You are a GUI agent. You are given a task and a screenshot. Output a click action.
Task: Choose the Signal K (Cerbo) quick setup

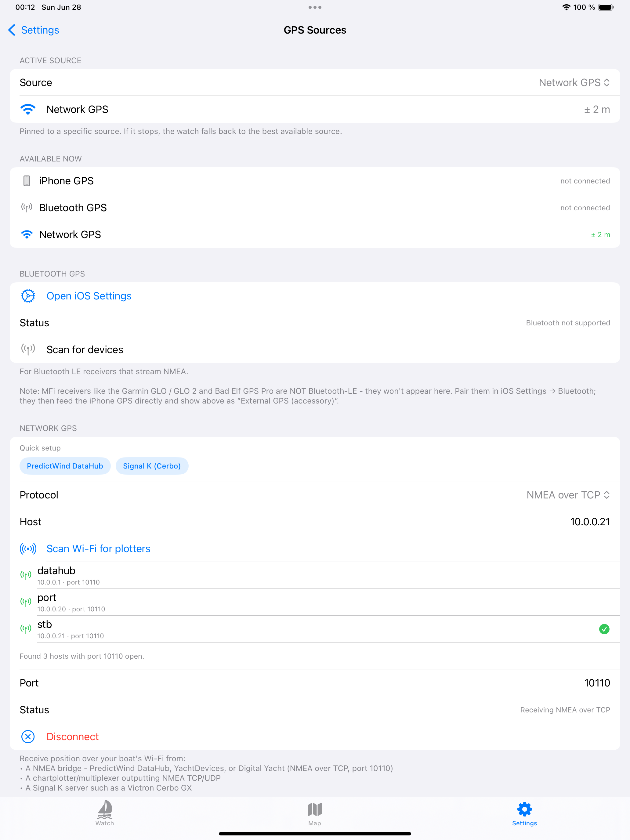(152, 466)
